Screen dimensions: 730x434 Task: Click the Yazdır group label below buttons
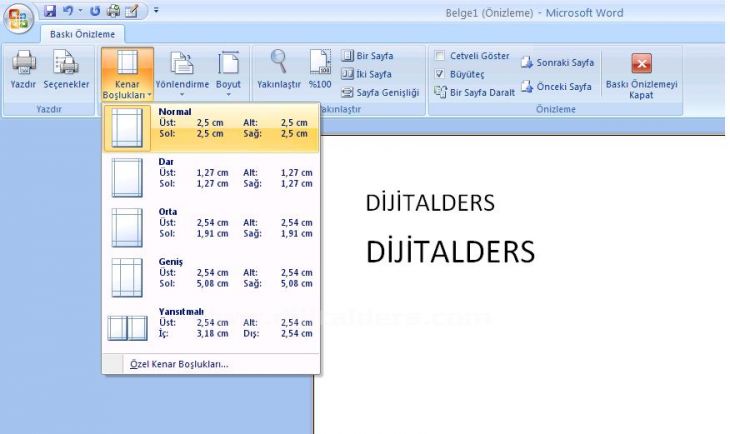point(49,109)
